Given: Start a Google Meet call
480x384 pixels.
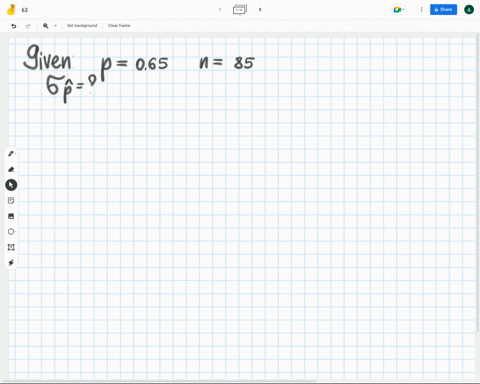Looking at the screenshot, I should (398, 10).
